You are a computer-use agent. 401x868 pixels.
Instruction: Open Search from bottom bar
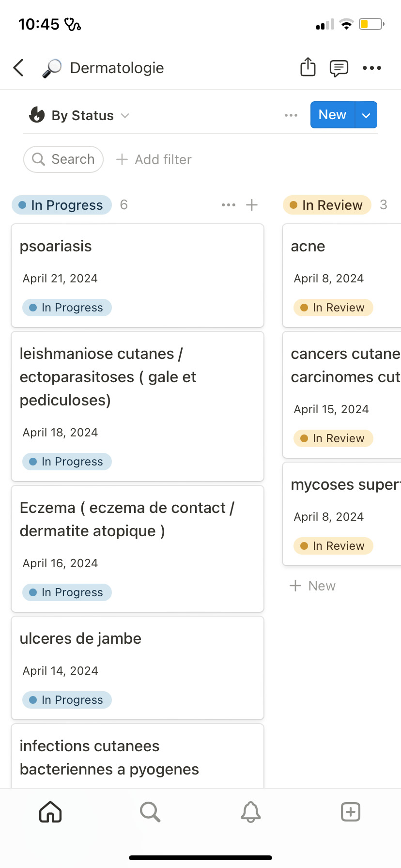point(150,812)
